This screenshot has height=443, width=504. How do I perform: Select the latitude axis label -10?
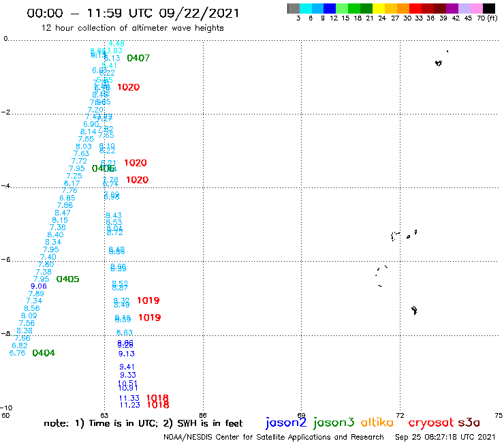point(6,408)
